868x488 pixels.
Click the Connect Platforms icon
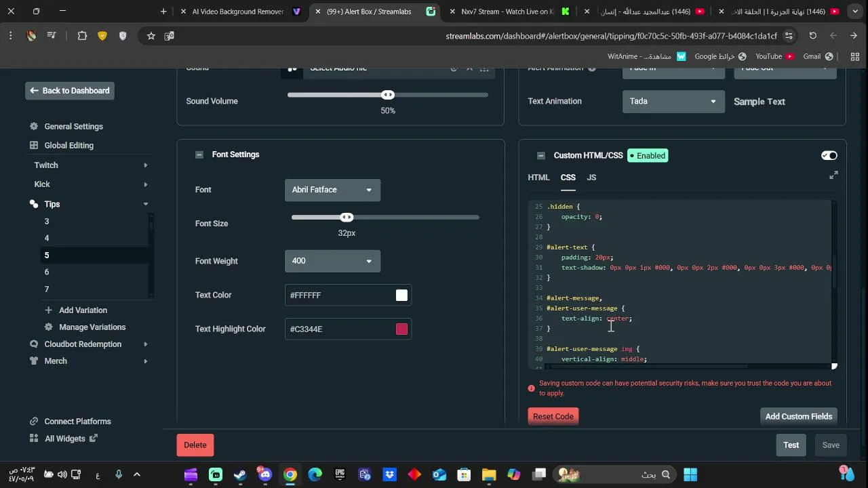pyautogui.click(x=34, y=422)
